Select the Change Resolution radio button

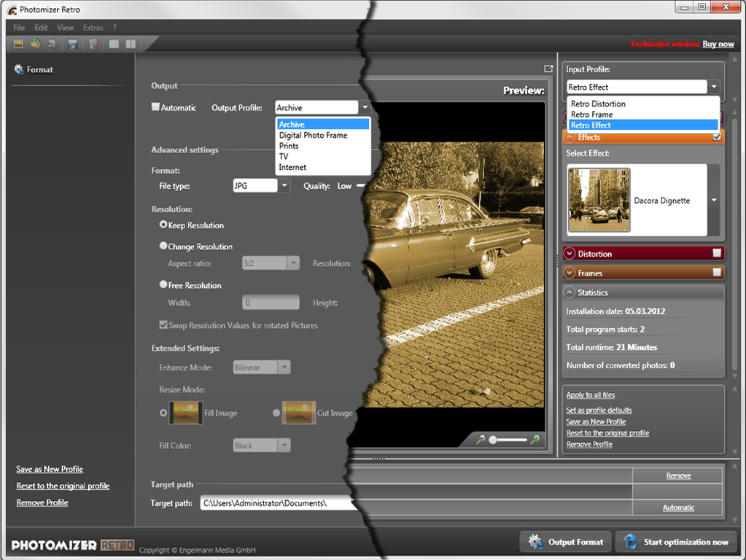click(163, 246)
